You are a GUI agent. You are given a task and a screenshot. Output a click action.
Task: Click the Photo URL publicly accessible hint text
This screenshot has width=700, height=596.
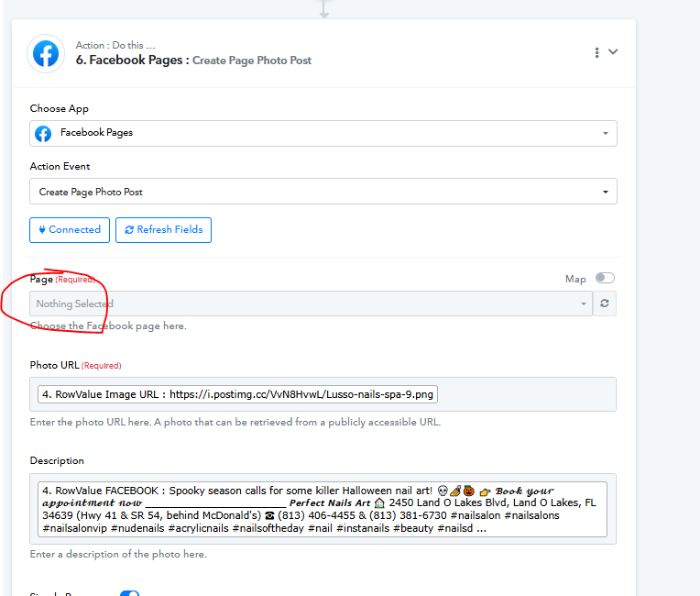(235, 422)
